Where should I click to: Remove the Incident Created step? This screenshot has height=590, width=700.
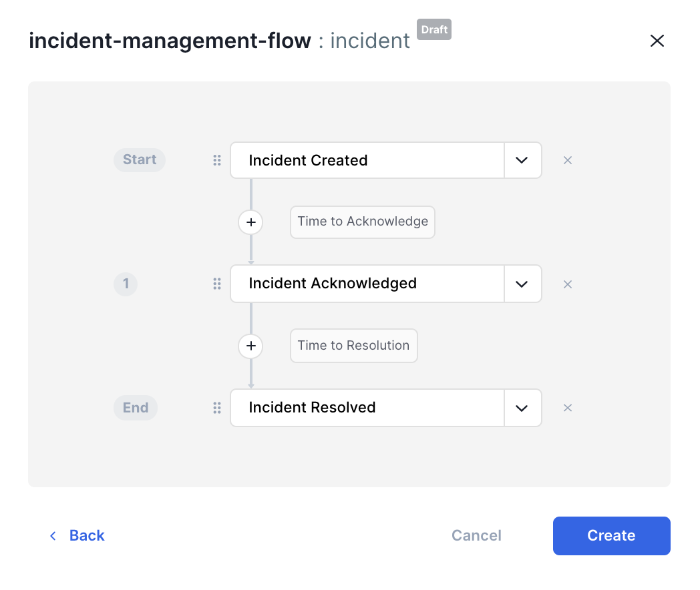pyautogui.click(x=568, y=160)
